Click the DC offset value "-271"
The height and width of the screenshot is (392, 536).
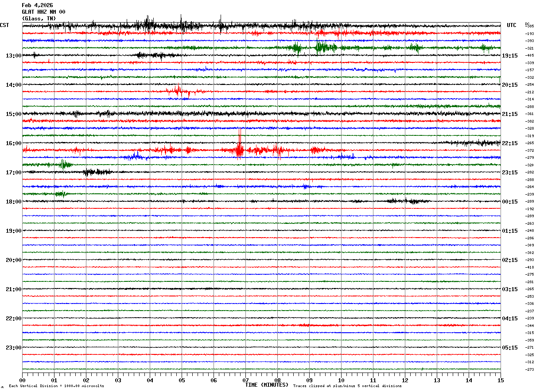point(529,348)
